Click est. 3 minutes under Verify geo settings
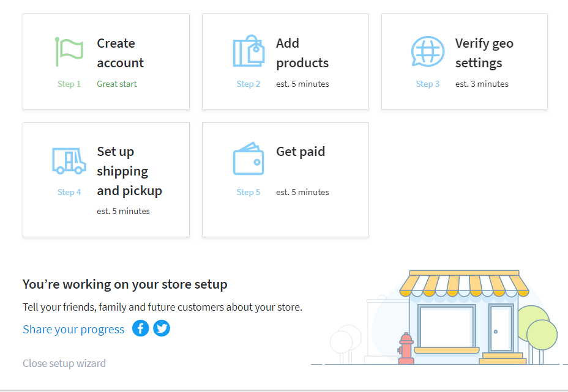 482,84
